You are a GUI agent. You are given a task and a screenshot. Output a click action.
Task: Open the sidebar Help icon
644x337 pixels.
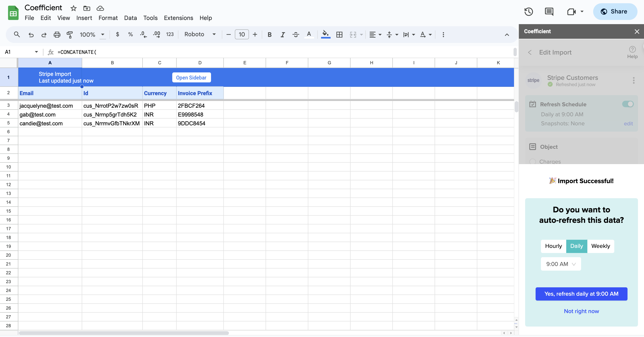pyautogui.click(x=632, y=52)
